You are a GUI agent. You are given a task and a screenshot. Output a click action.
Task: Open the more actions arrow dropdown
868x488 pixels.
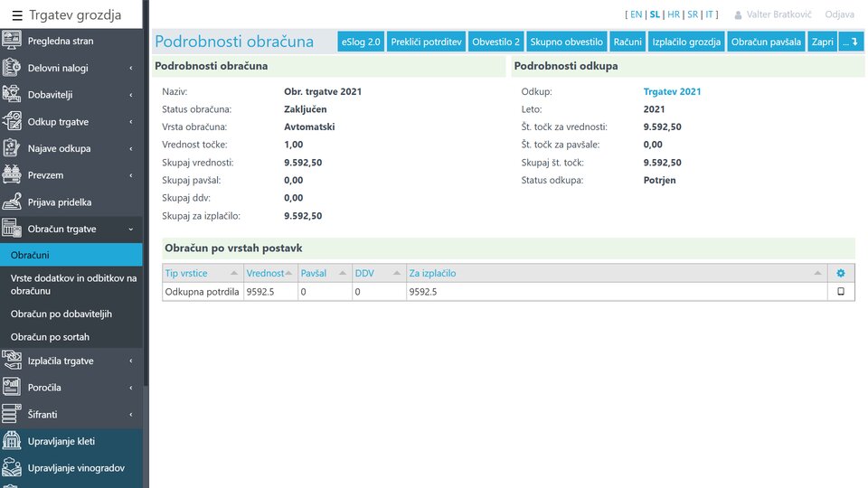click(x=851, y=42)
